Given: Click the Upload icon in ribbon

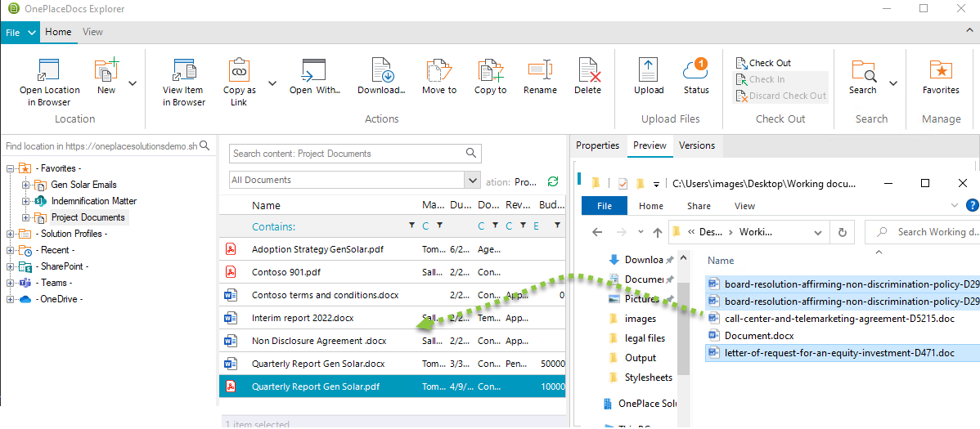Looking at the screenshot, I should pos(649,77).
